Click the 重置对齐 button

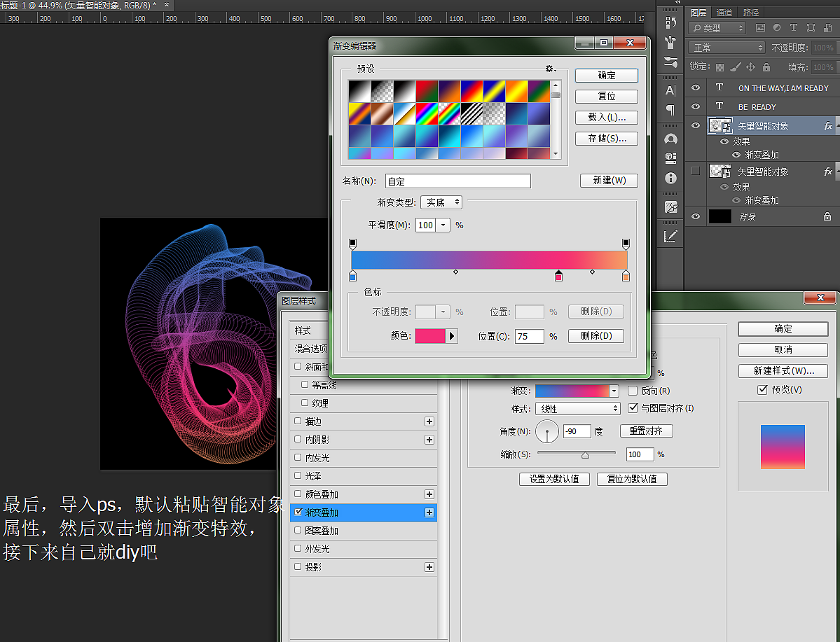coord(646,431)
